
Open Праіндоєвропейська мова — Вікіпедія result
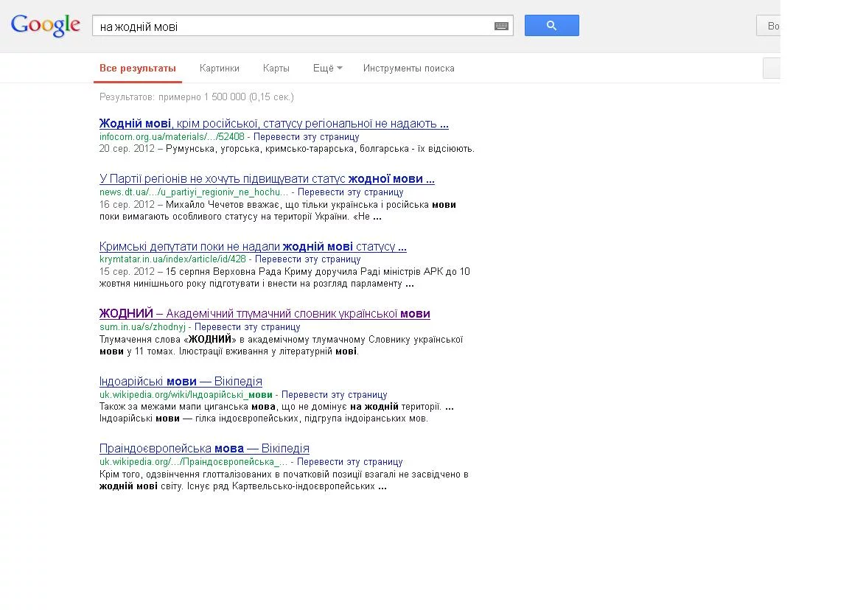[205, 448]
